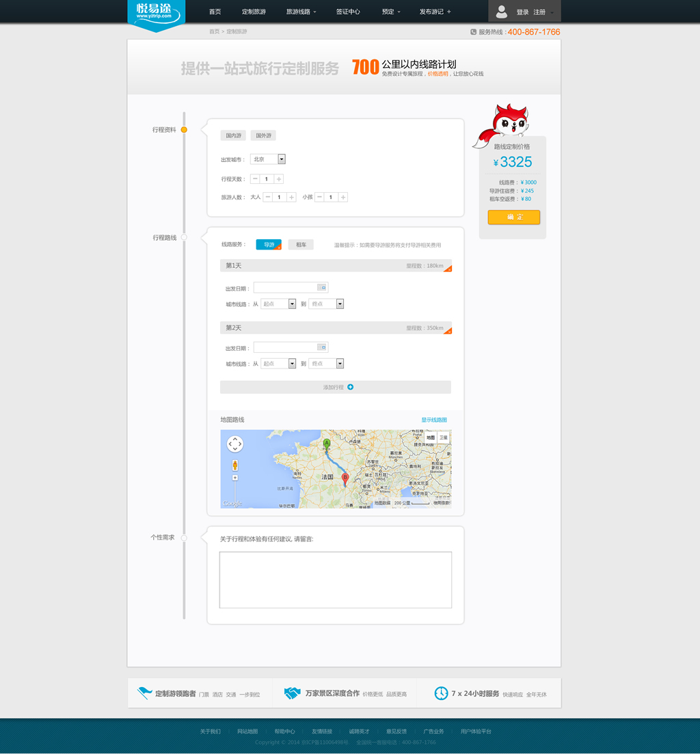This screenshot has height=754, width=700.
Task: Click the 悦易途 site logo
Action: coord(157,14)
